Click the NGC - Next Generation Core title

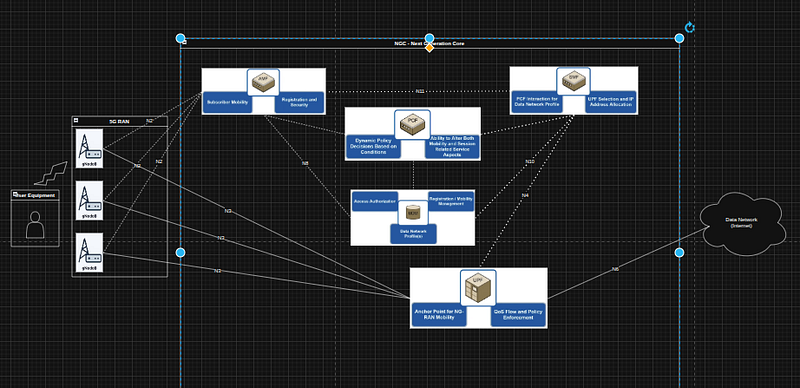429,44
